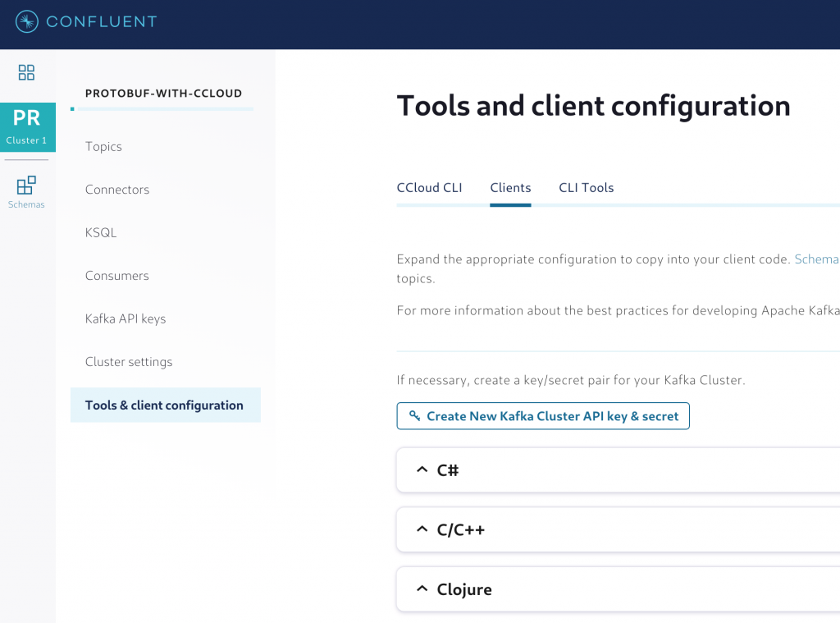Open Topics from the cluster sidebar
The height and width of the screenshot is (623, 840).
tap(103, 146)
